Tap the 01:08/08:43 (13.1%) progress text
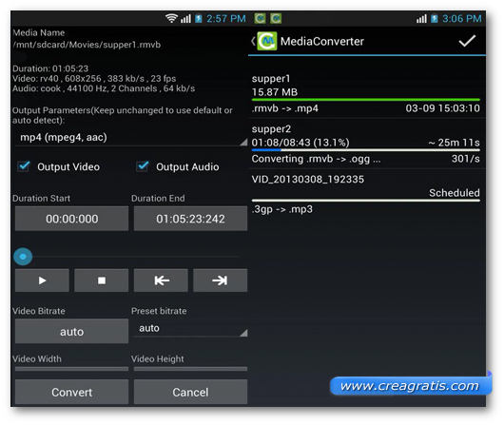 pos(300,143)
